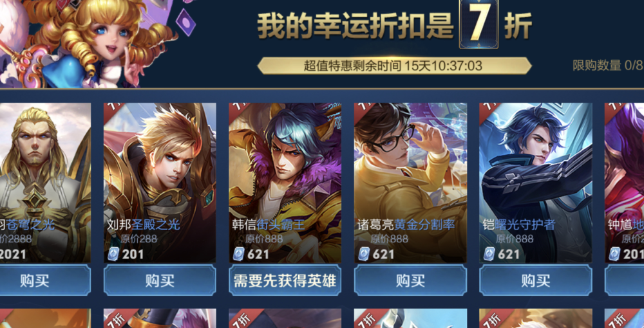Click coupon icon on 诸葛亮 621 price
The image size is (644, 328).
[x=364, y=254]
